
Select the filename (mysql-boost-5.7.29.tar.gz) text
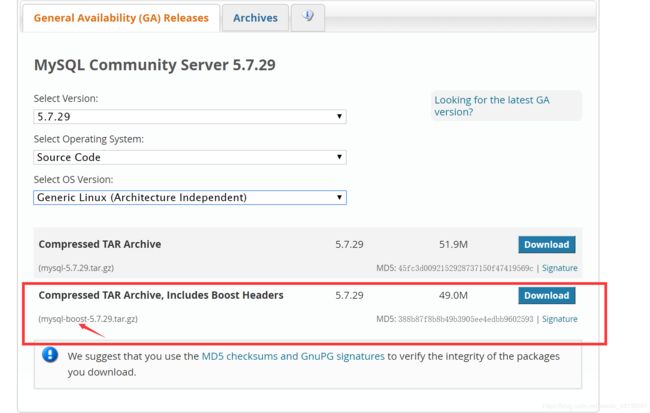(88, 319)
